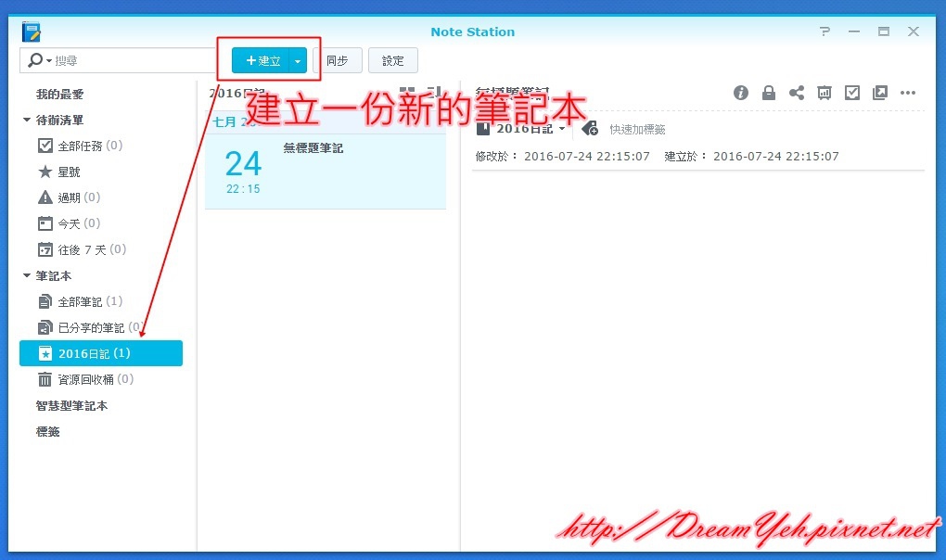This screenshot has width=946, height=560.
Task: Collapse the 筆記本 section
Action: coord(27,275)
